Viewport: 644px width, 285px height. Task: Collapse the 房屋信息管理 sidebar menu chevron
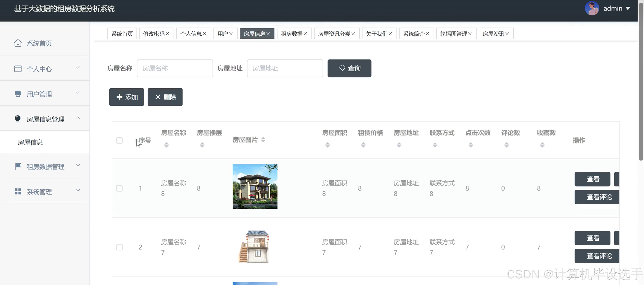(x=78, y=118)
